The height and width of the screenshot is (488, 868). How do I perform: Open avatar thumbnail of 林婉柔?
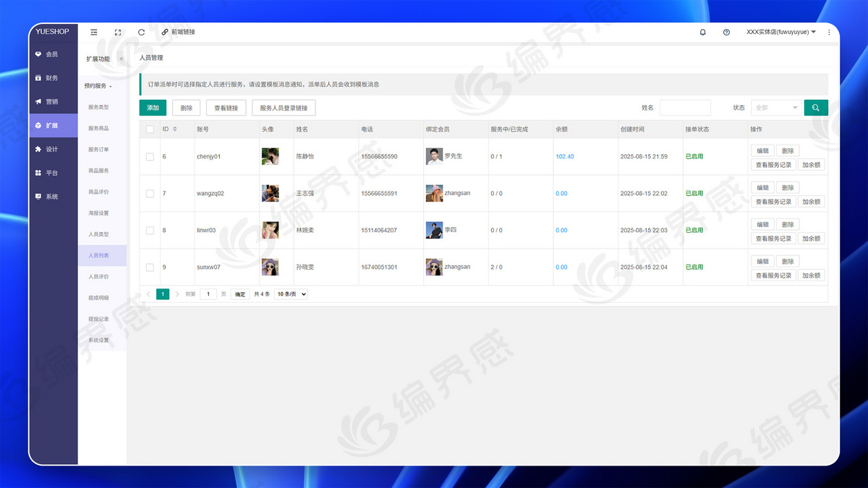pos(270,230)
